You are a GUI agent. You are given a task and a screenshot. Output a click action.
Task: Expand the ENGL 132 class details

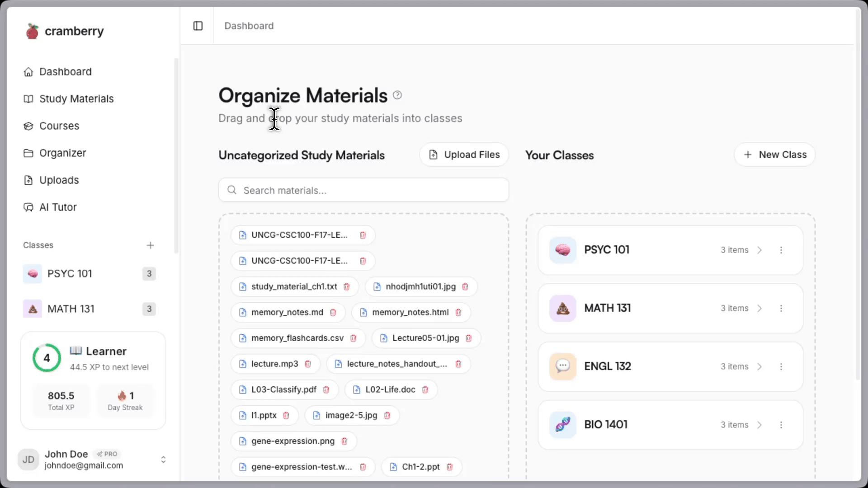pyautogui.click(x=759, y=366)
